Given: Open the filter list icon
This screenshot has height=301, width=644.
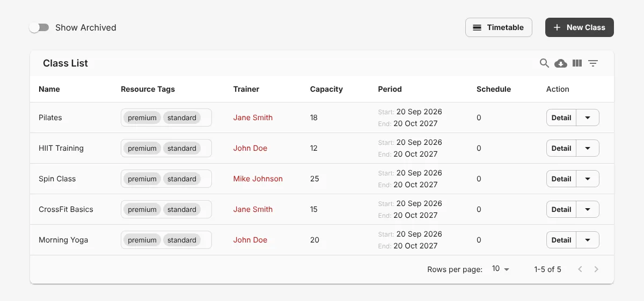Looking at the screenshot, I should [593, 63].
